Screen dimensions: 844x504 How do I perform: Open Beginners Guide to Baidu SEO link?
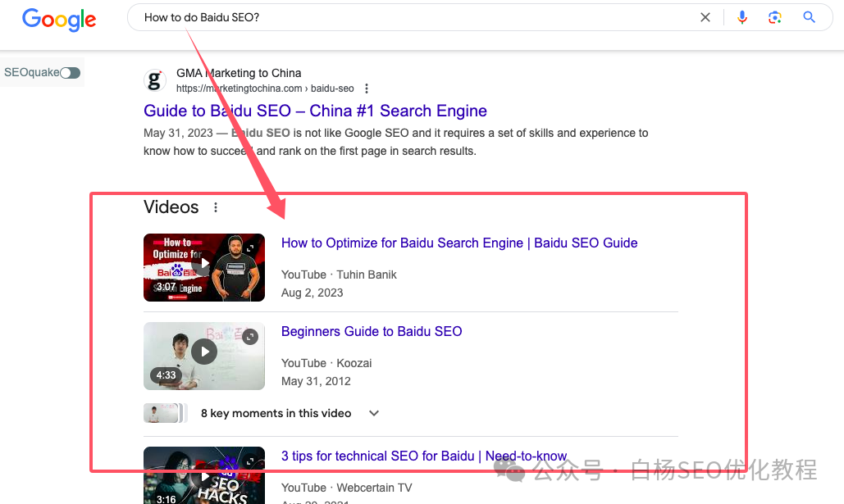point(372,331)
